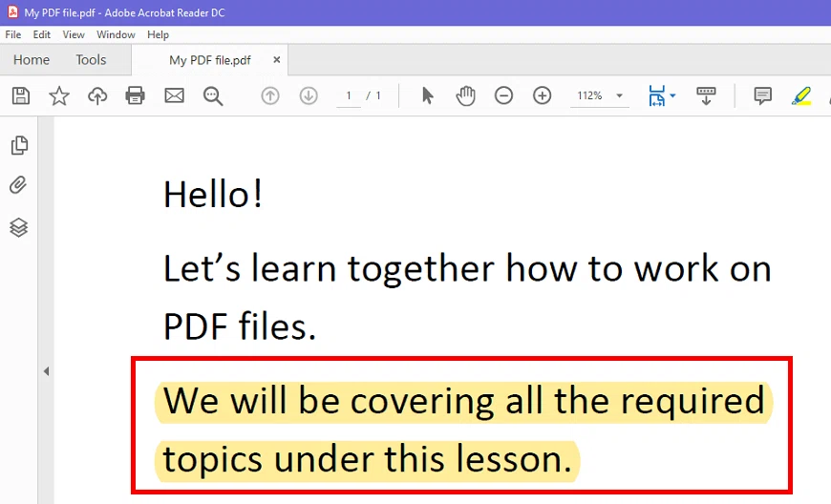Screen dimensions: 831x504
Task: Open the Help menu
Action: pos(158,34)
